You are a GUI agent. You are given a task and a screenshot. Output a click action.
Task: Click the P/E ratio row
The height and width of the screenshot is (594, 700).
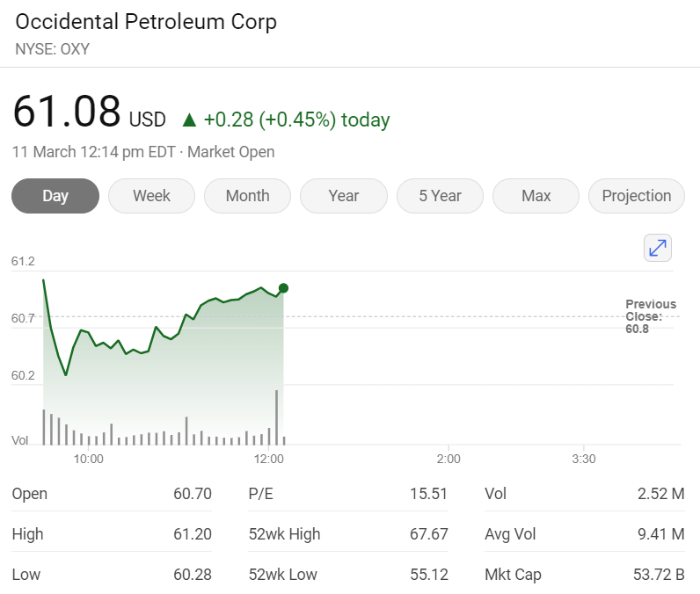348,494
